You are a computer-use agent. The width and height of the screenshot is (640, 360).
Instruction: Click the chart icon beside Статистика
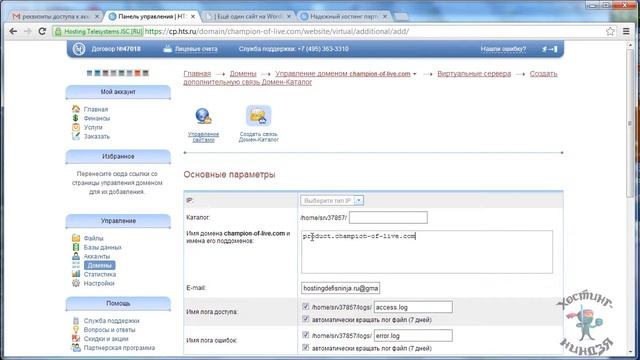[76, 274]
